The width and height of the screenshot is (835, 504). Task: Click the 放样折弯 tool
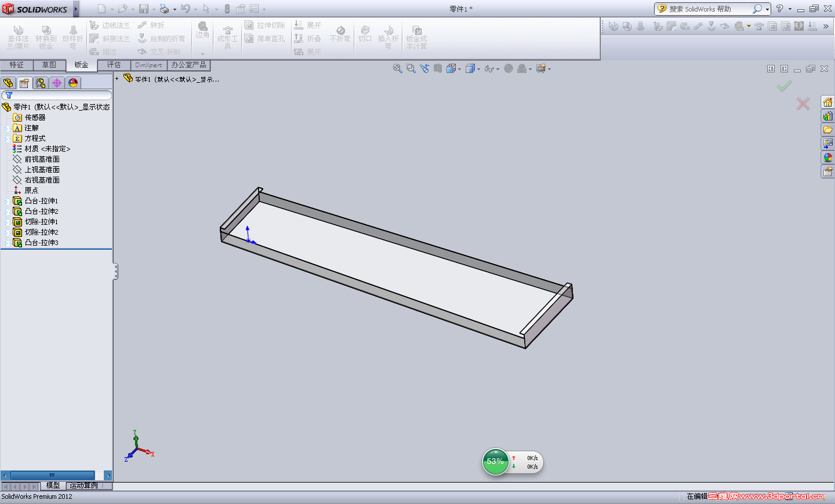[x=73, y=38]
